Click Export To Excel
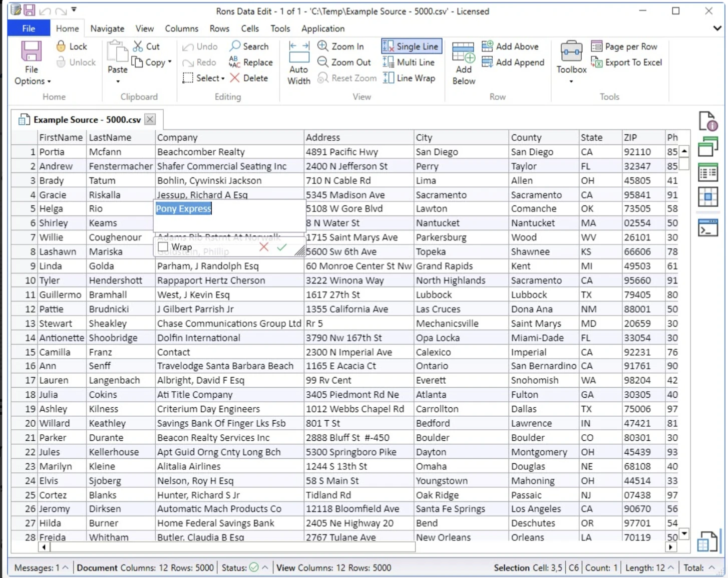The height and width of the screenshot is (578, 728). tap(626, 62)
